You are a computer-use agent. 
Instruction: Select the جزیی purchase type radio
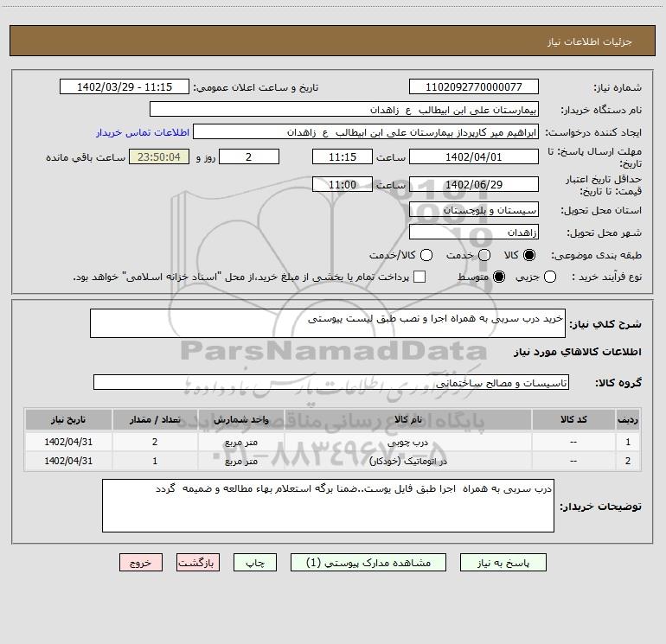(550, 277)
